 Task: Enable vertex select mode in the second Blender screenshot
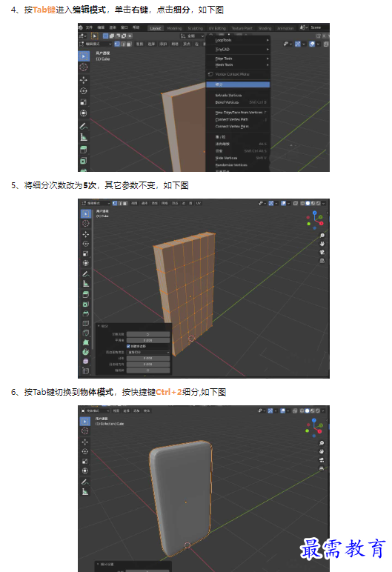point(115,203)
